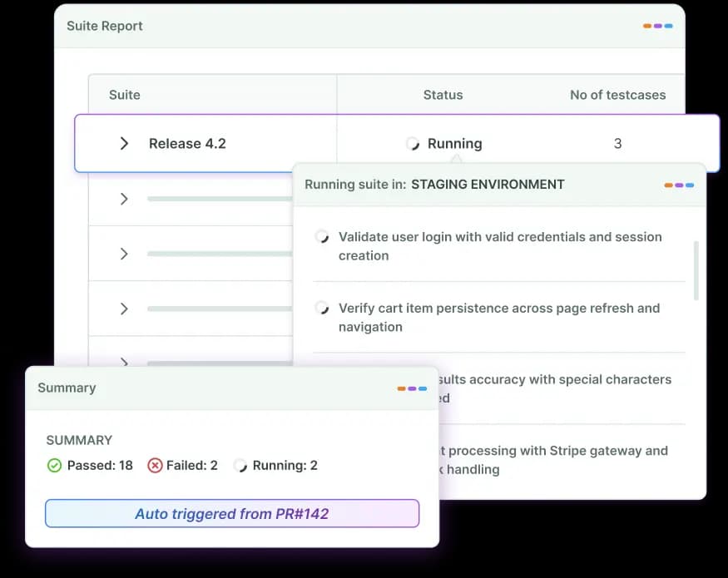Click the Auto triggered from PR#142 button
The width and height of the screenshot is (728, 578).
pos(232,513)
